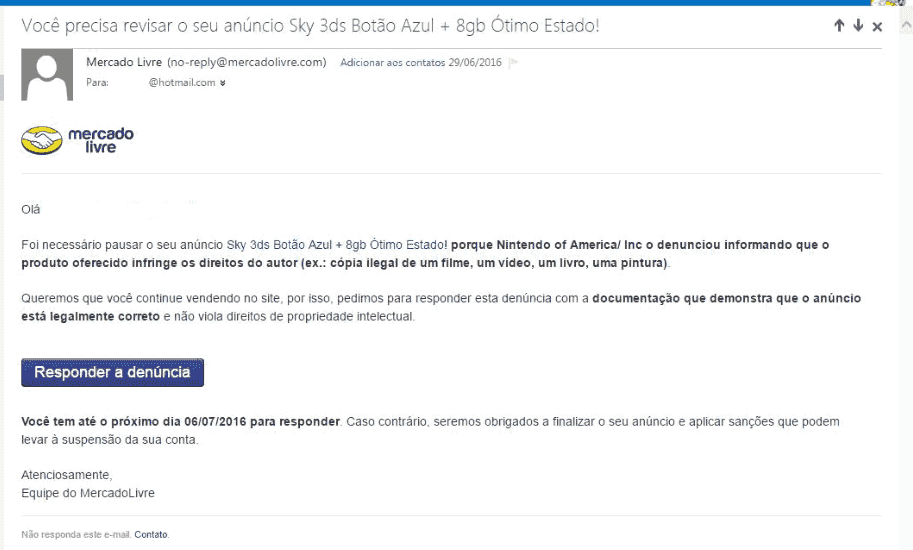Click Atenciosamente closing text
Viewport: 913px width, 550px height.
pyautogui.click(x=67, y=475)
